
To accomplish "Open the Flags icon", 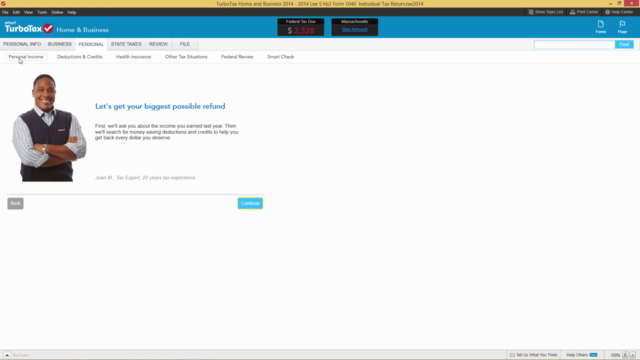I will tap(622, 27).
